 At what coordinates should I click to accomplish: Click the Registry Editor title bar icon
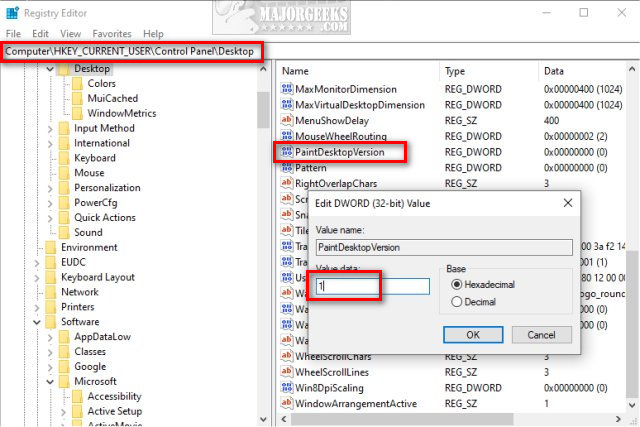[x=13, y=14]
